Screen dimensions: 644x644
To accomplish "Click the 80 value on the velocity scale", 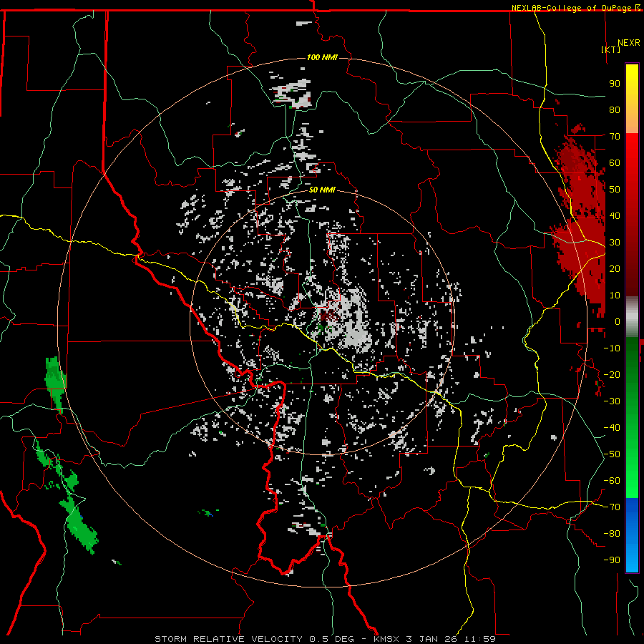I will (615, 109).
